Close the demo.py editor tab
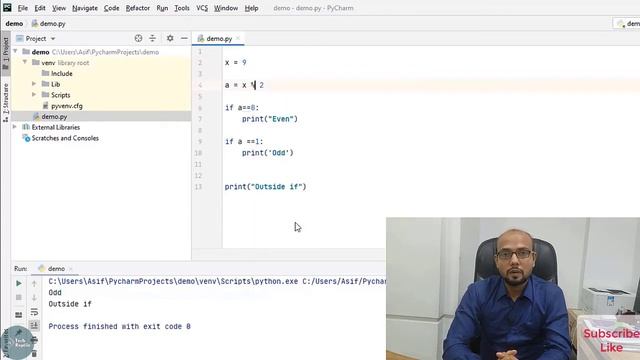 pos(238,38)
